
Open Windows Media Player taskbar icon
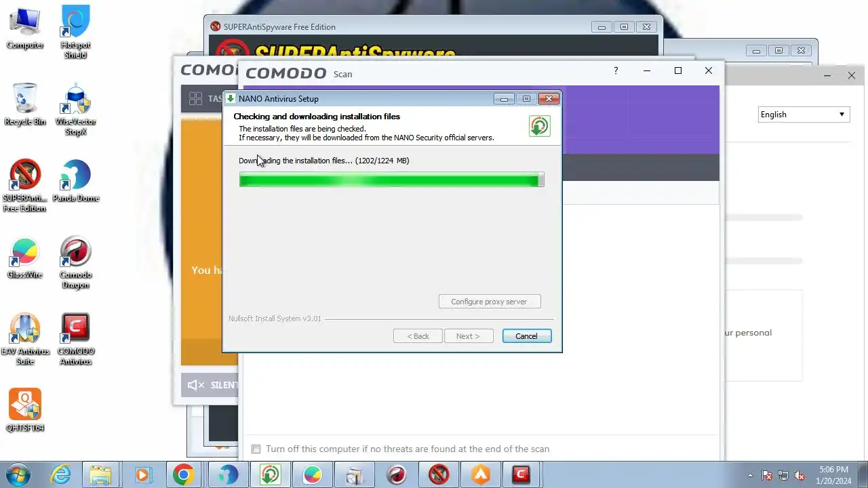tap(142, 475)
